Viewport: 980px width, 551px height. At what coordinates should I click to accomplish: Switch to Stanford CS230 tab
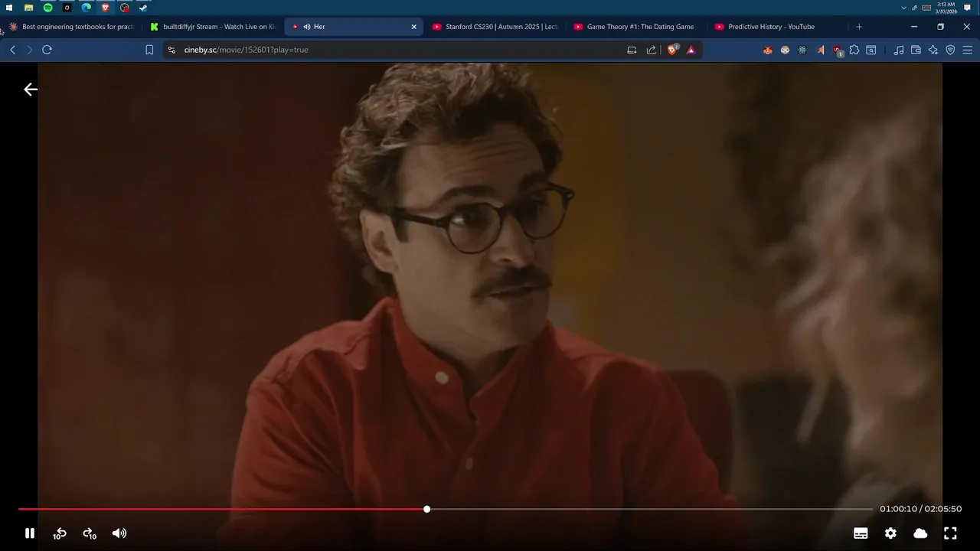tap(495, 27)
